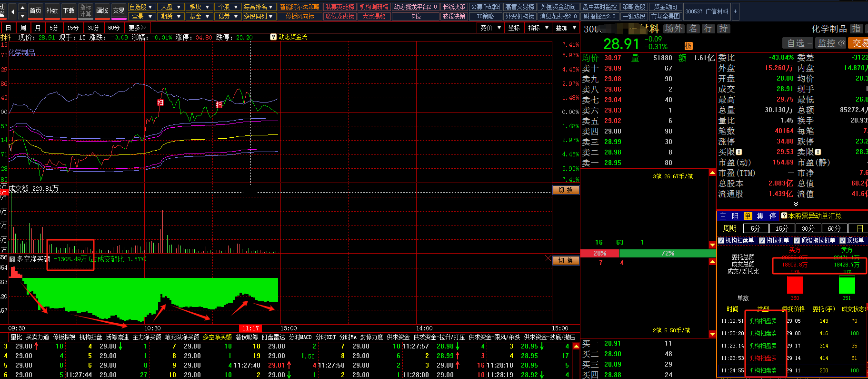Viewport: 868px width, 379px height.
Task: Expand the 基金 dropdown
Action: pyautogui.click(x=199, y=16)
